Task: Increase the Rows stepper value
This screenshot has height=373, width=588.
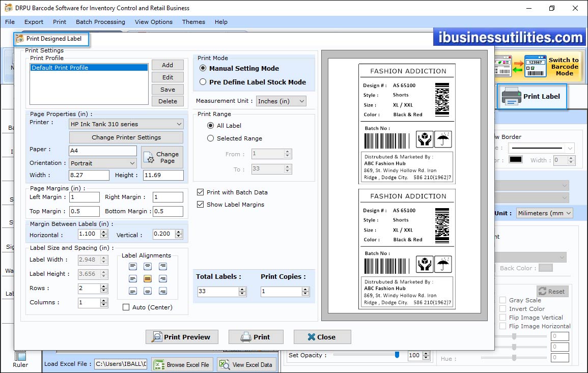Action: [104, 286]
